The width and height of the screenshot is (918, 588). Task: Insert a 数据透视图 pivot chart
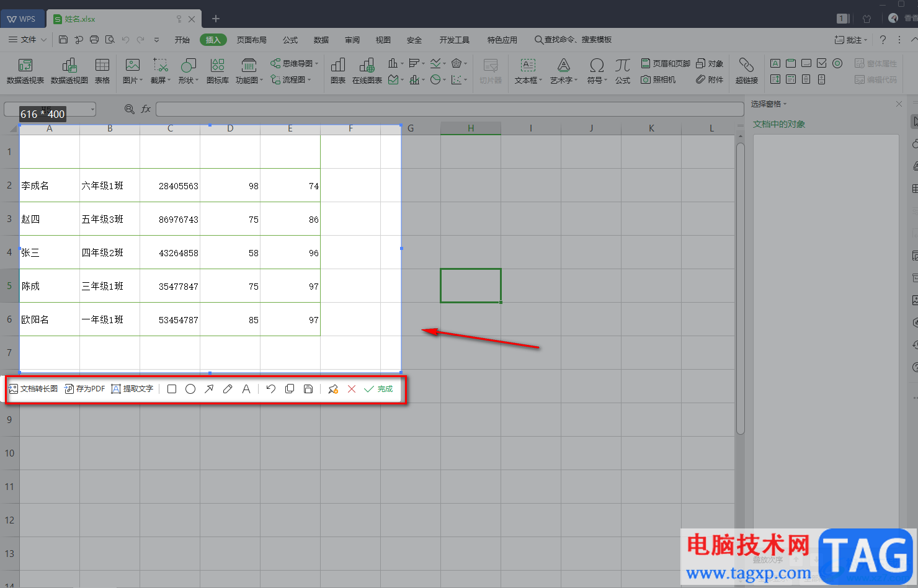tap(69, 71)
